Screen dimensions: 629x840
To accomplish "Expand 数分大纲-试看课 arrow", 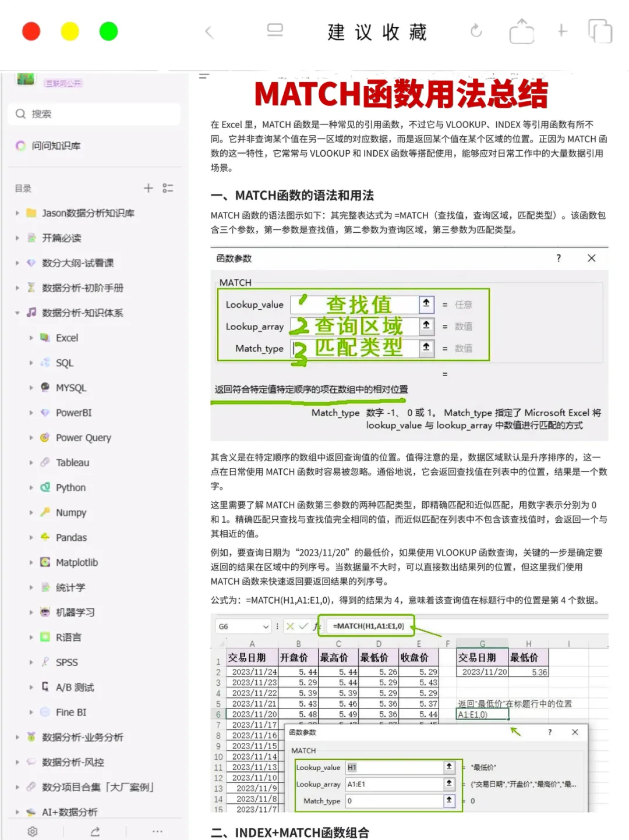I will [17, 263].
